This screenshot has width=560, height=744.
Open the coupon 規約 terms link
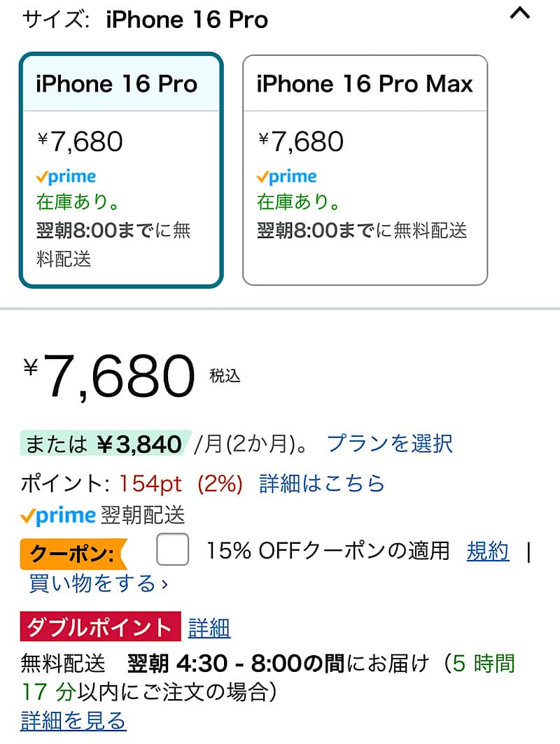click(488, 551)
